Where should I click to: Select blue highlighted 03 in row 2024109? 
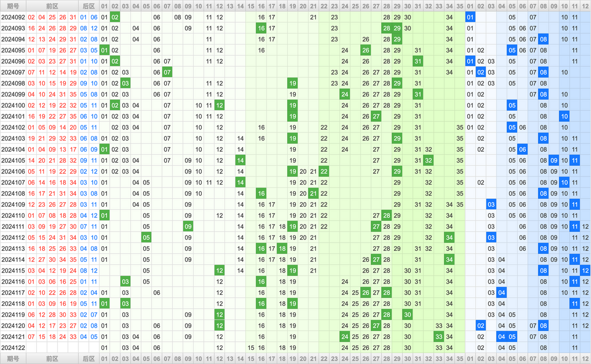point(491,205)
